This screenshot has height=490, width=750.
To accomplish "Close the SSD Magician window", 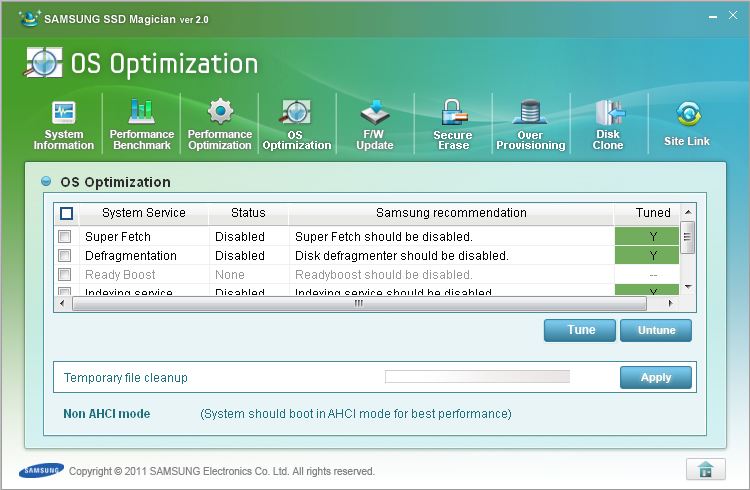I will 733,15.
